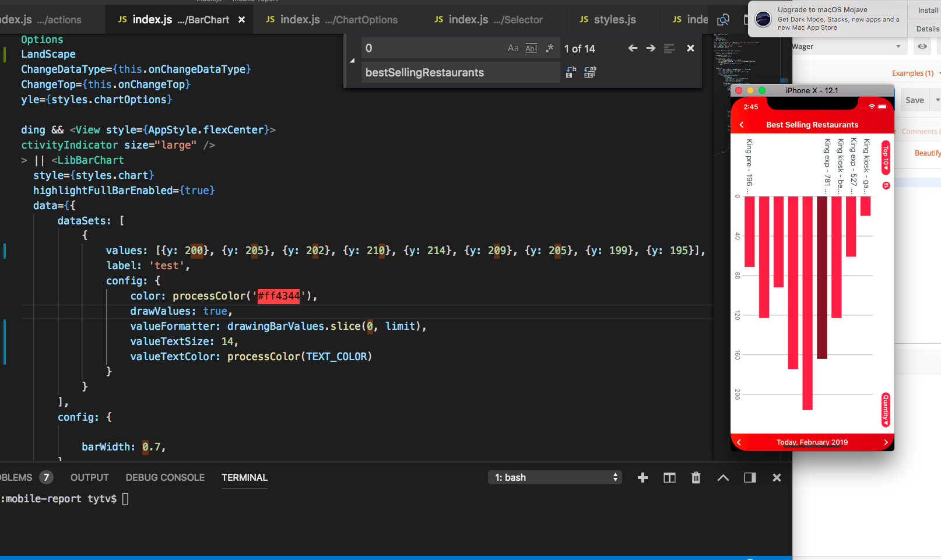Viewport: 941px width, 560px height.
Task: Toggle whole word matching in search
Action: click(x=531, y=48)
